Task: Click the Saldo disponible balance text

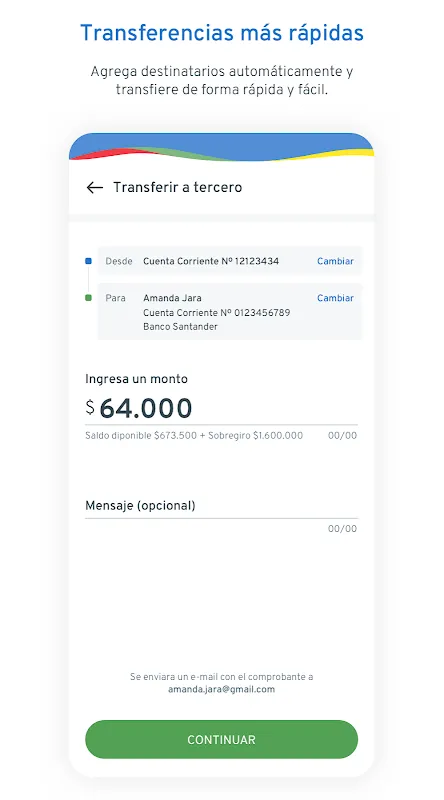Action: coord(194,436)
